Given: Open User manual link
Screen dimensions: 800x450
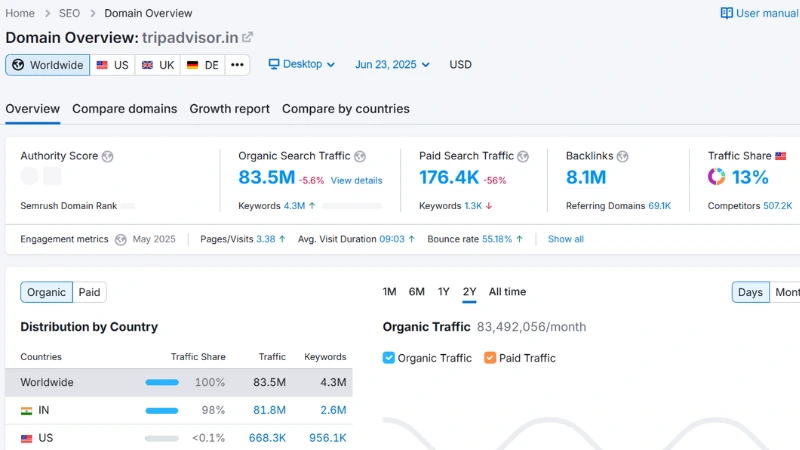Looking at the screenshot, I should coord(760,13).
